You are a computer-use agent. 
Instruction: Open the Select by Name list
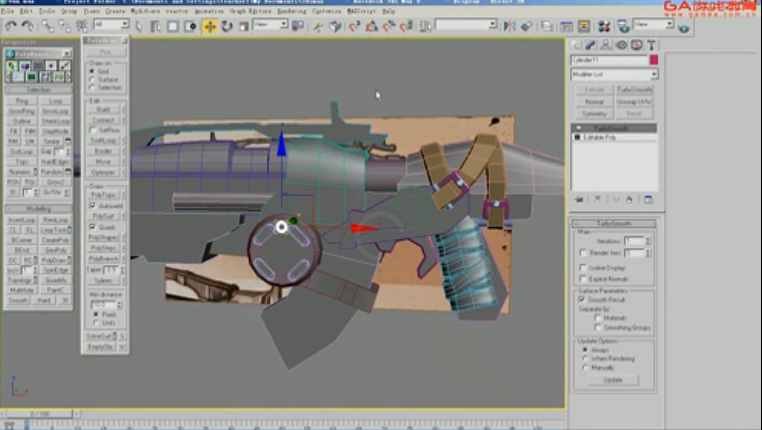(156, 26)
